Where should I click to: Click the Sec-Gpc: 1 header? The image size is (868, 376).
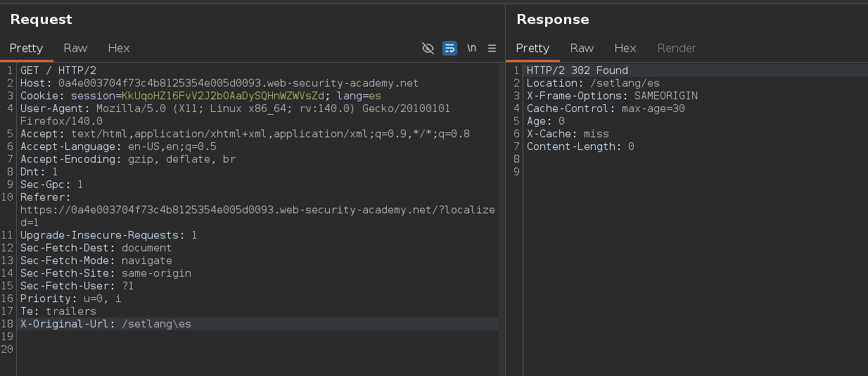(52, 184)
